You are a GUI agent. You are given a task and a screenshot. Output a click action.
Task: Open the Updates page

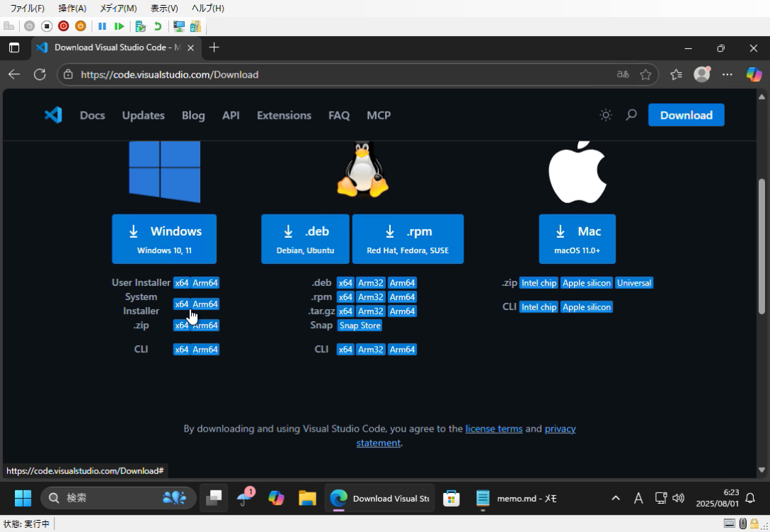(144, 115)
